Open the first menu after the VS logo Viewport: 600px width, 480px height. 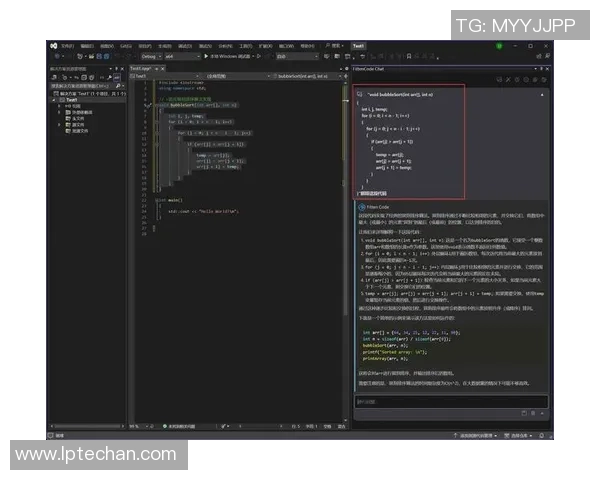[x=67, y=46]
